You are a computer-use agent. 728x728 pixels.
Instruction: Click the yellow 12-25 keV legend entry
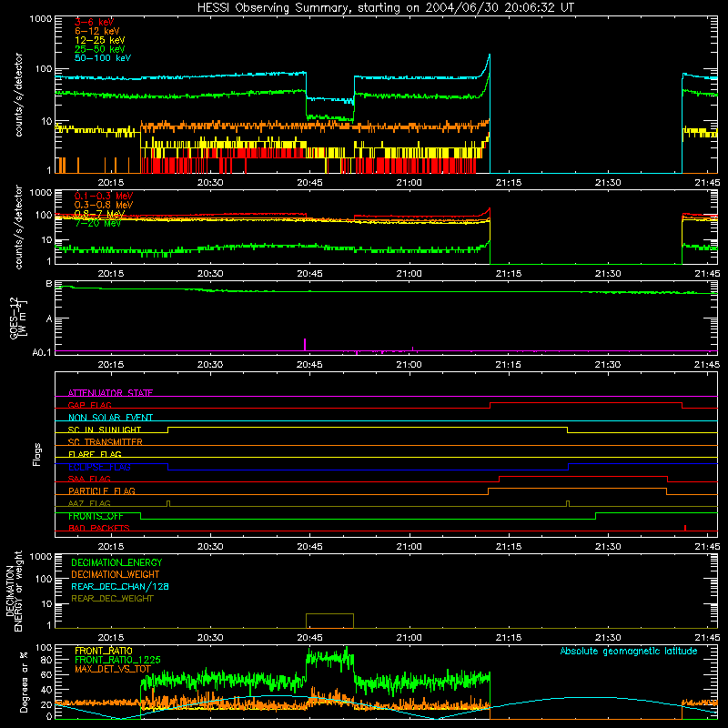tap(100, 40)
